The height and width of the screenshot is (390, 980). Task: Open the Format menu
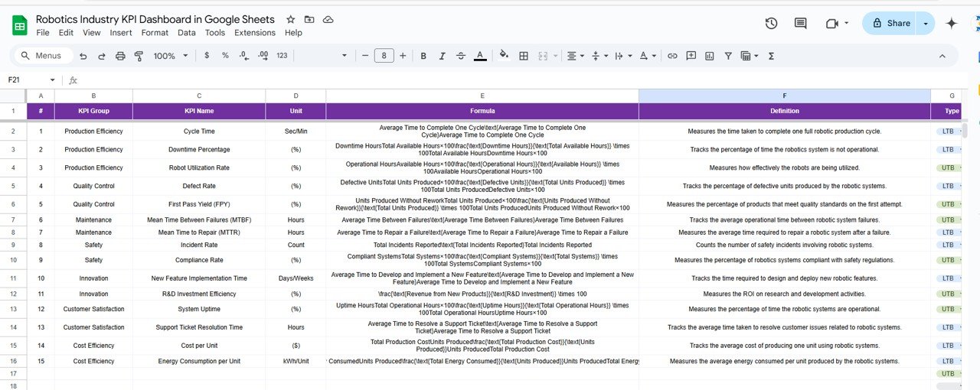point(155,33)
